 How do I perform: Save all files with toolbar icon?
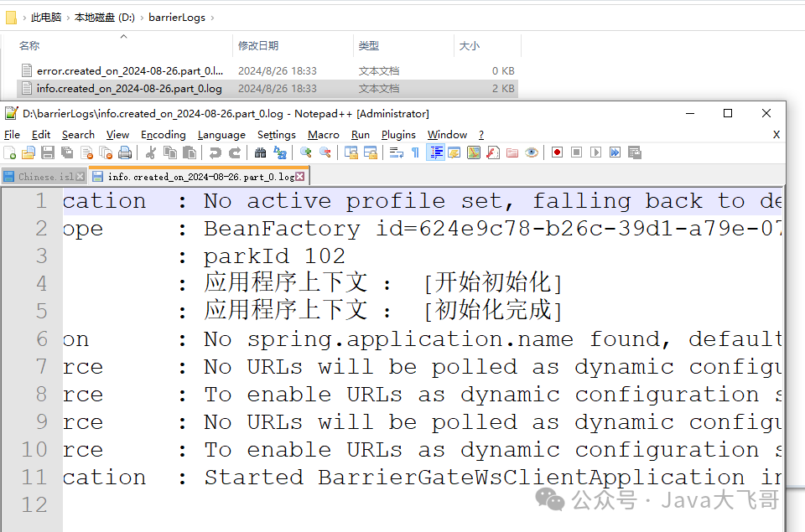(67, 152)
